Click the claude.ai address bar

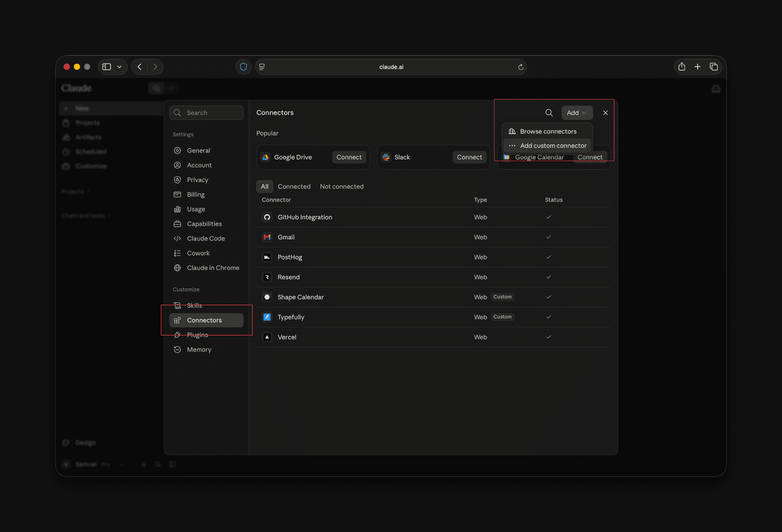[391, 67]
